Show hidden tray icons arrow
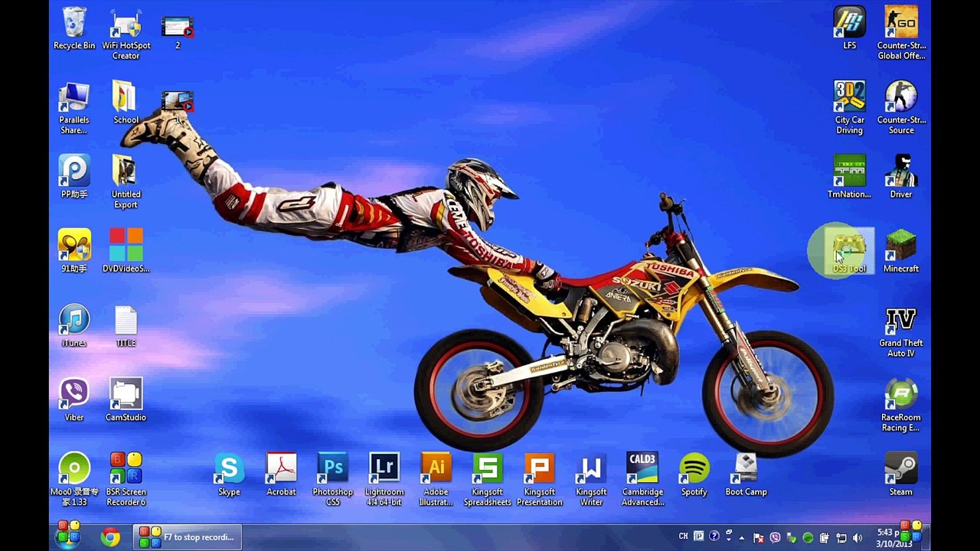Viewport: 980px width, 551px height. pos(742,538)
